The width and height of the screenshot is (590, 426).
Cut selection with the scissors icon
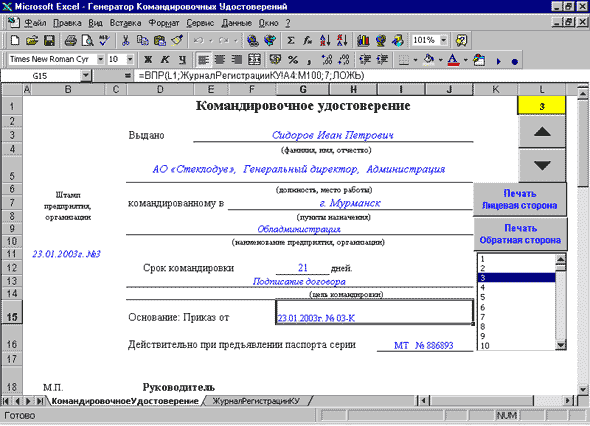[x=125, y=40]
